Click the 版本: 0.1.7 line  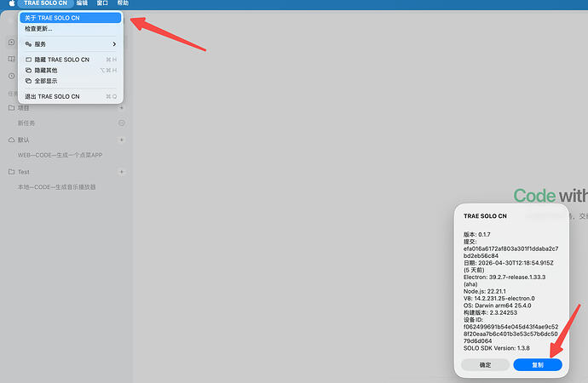pyautogui.click(x=477, y=234)
